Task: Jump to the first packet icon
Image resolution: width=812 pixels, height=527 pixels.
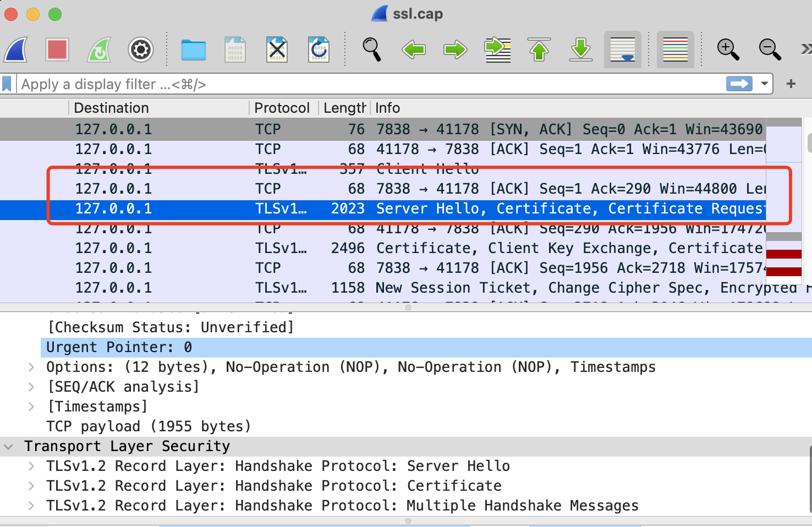Action: tap(539, 50)
